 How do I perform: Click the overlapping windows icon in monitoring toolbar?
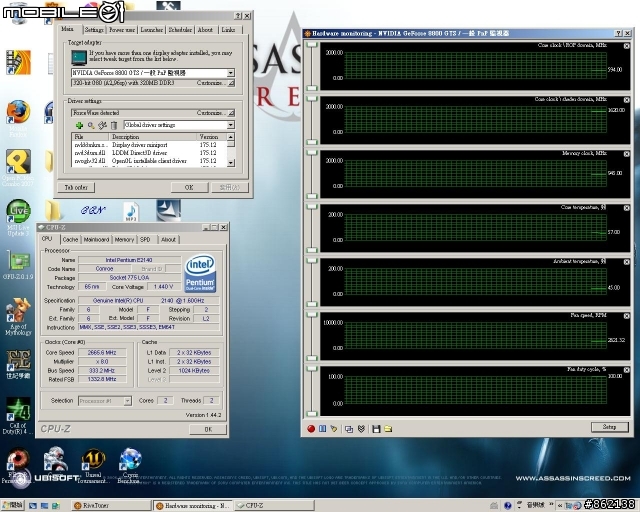point(349,429)
